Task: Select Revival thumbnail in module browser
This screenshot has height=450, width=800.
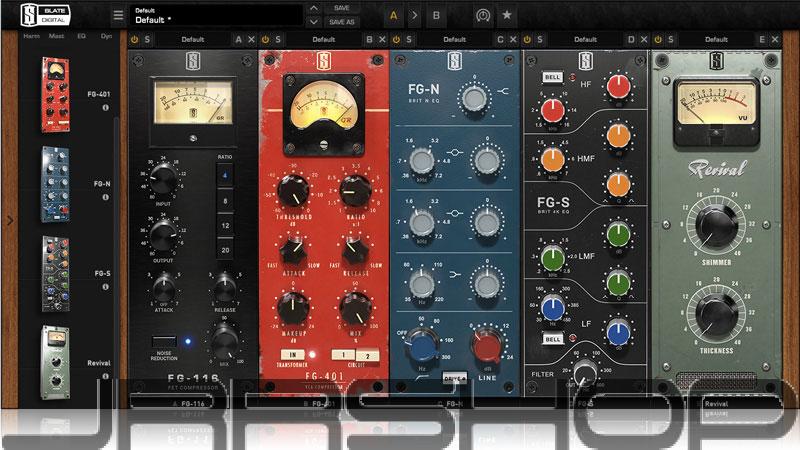Action: (56, 362)
